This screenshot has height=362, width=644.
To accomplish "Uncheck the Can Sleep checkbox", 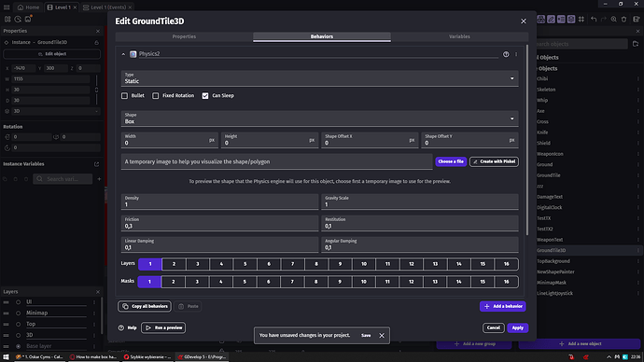I will click(x=205, y=95).
